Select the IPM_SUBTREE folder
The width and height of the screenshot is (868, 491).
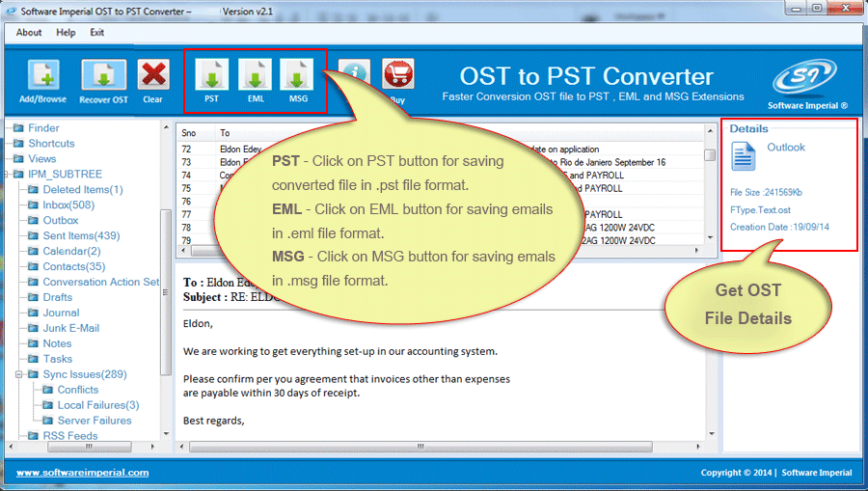coord(66,174)
